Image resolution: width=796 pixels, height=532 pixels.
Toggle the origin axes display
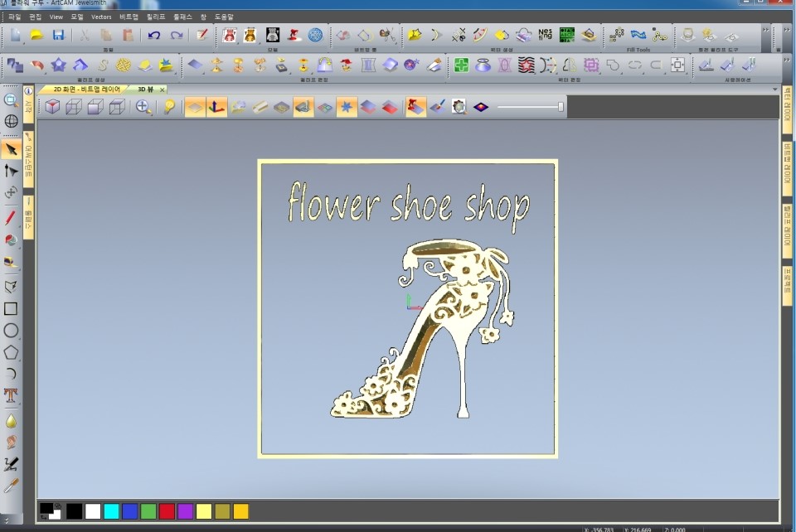click(x=216, y=107)
